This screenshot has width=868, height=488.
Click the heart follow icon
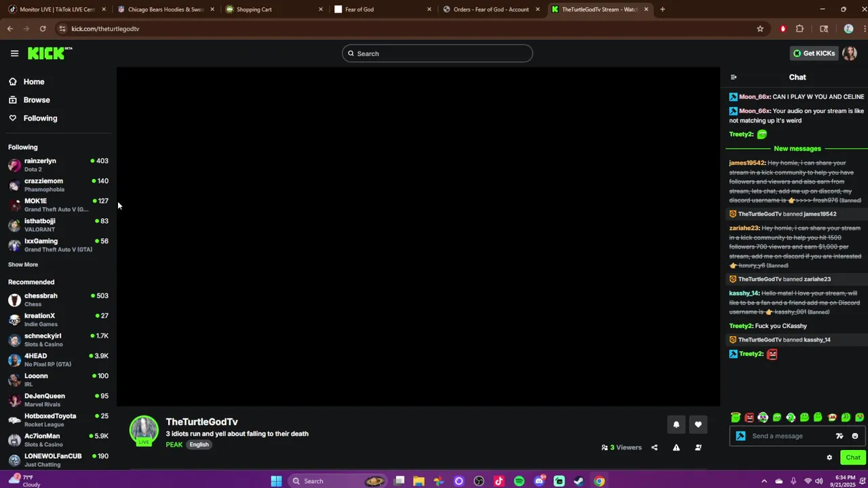tap(698, 424)
